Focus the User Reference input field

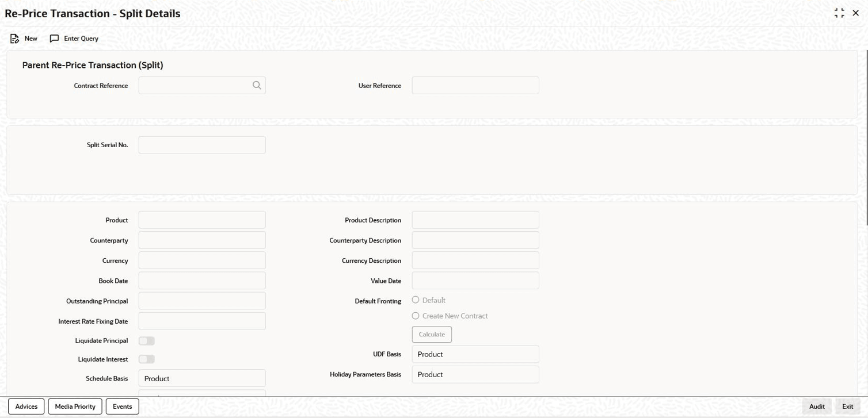475,85
